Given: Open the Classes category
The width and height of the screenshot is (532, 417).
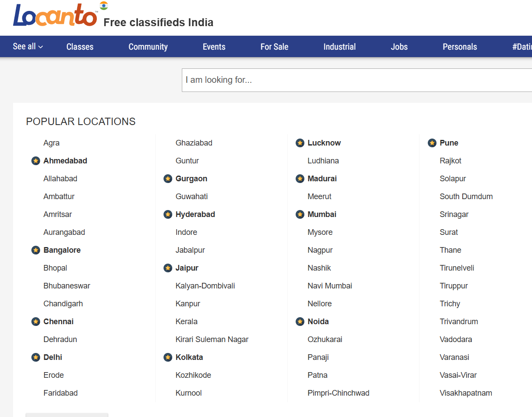Looking at the screenshot, I should [80, 47].
